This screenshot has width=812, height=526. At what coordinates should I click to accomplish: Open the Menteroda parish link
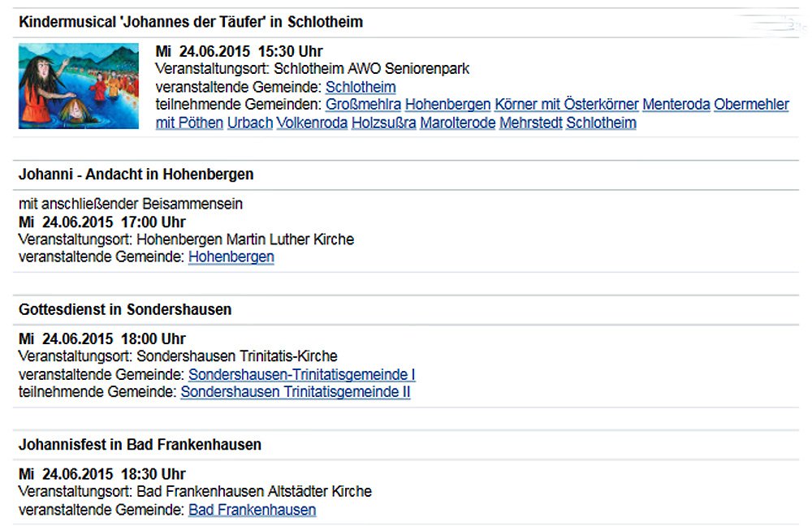(676, 105)
